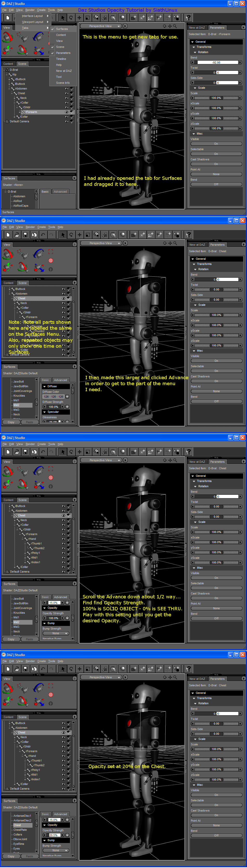Open Interface Layout submenu in topmost window
This screenshot has width=247, height=868.
pos(33,16)
